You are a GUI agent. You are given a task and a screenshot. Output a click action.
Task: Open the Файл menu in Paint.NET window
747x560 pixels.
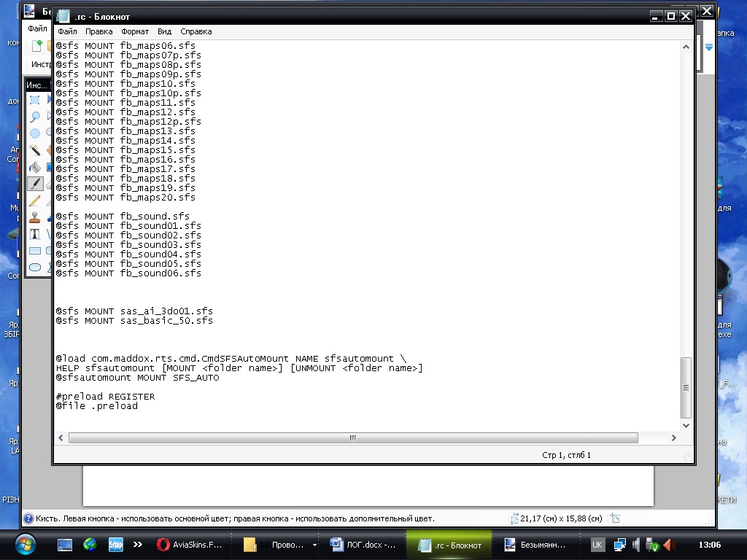[37, 28]
